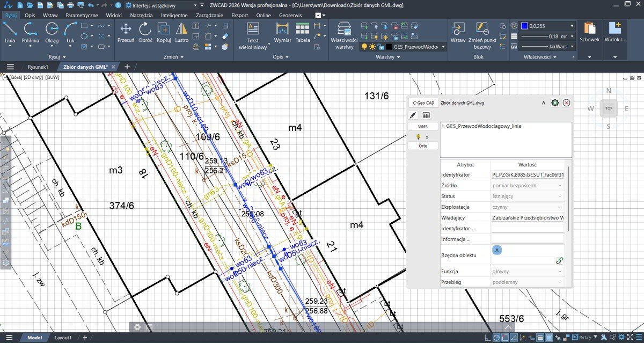Open the Źródło pomiar bezpośredni dropdown

[528, 185]
